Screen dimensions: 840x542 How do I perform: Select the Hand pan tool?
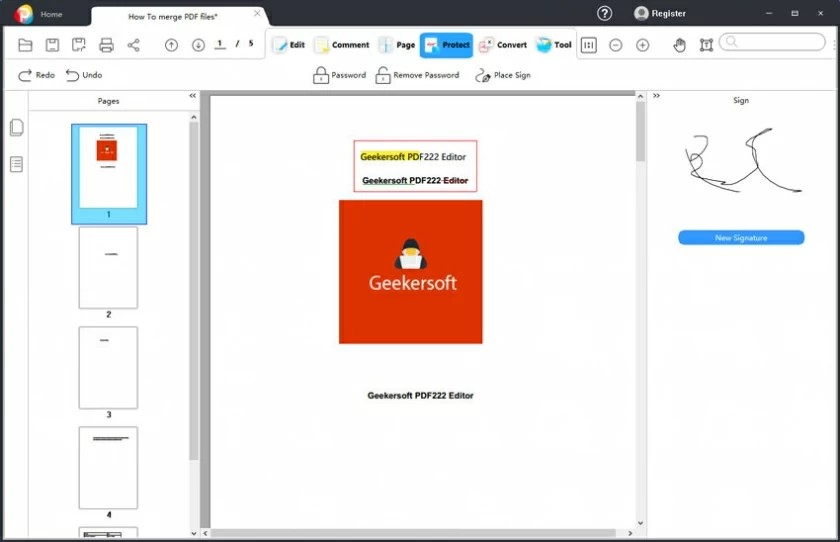pos(679,46)
